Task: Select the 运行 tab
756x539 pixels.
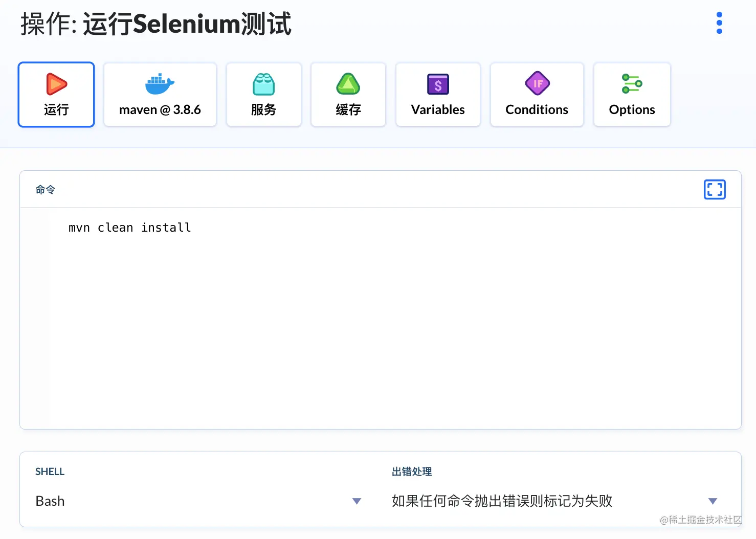Action: click(x=56, y=95)
